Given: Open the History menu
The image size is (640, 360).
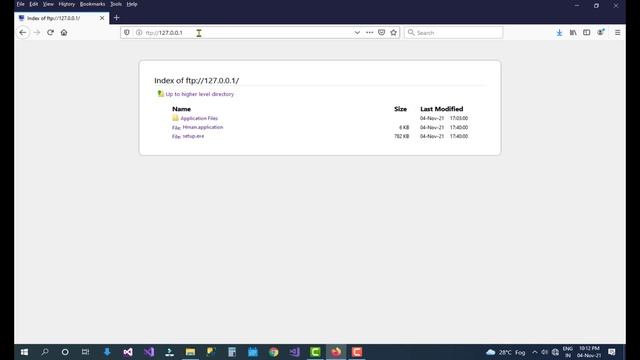Looking at the screenshot, I should click(x=67, y=4).
